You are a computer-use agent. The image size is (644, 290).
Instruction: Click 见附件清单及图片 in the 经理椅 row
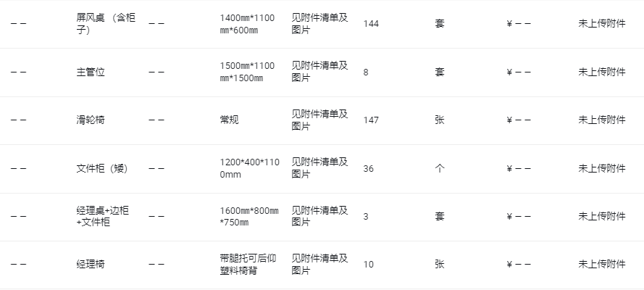pos(320,264)
